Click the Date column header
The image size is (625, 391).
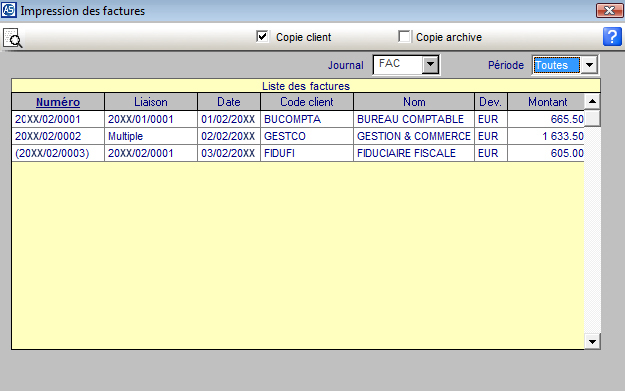[229, 102]
